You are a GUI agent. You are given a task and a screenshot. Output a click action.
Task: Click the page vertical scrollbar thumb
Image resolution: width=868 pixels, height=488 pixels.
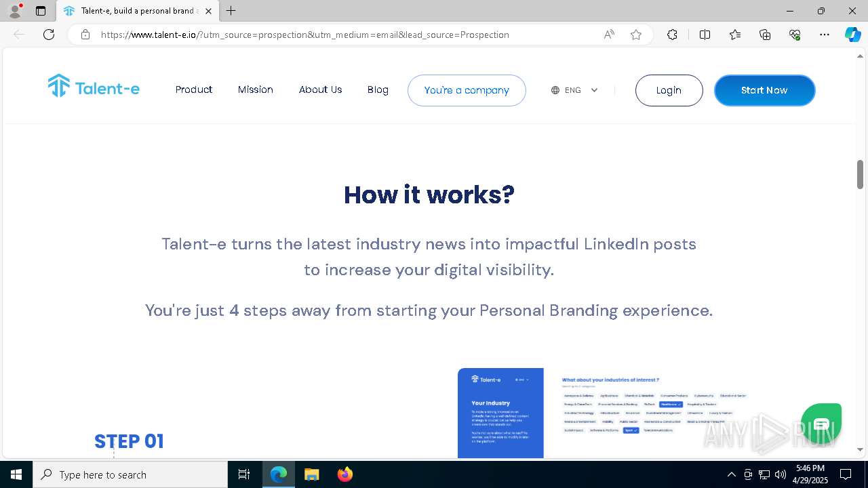(860, 174)
